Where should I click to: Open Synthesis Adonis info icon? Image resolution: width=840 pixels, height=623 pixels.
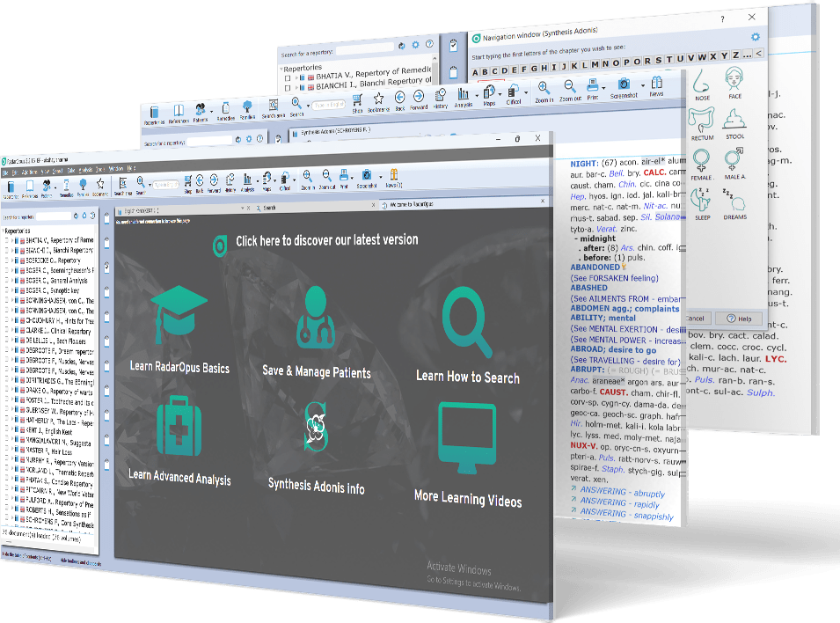(x=316, y=427)
